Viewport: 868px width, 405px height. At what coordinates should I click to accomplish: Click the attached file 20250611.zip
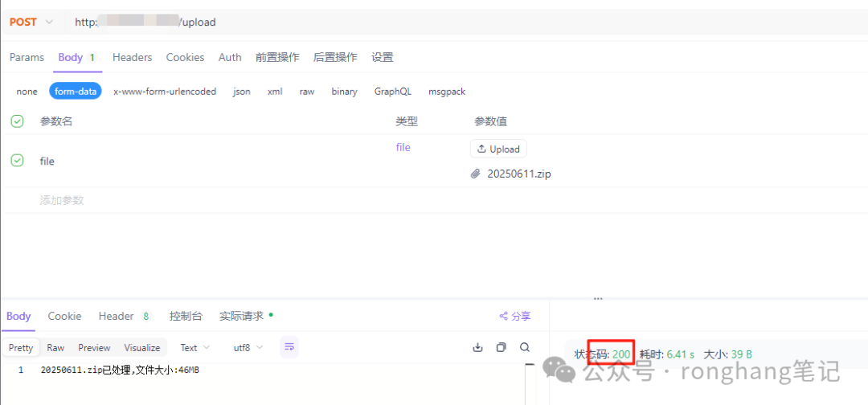click(x=519, y=174)
